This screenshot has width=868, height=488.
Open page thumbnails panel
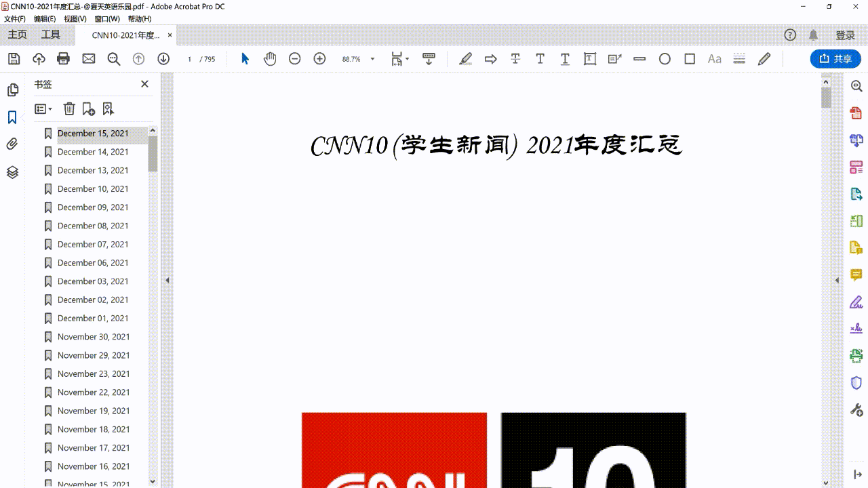pos(12,90)
